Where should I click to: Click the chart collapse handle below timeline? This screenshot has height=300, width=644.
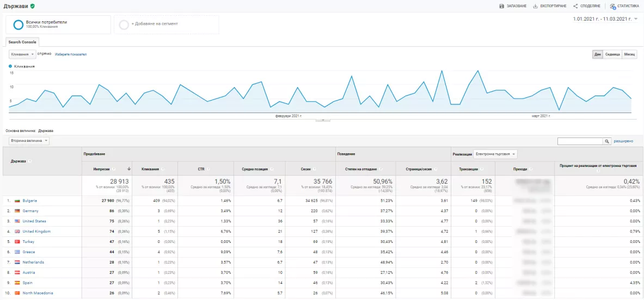(x=323, y=120)
